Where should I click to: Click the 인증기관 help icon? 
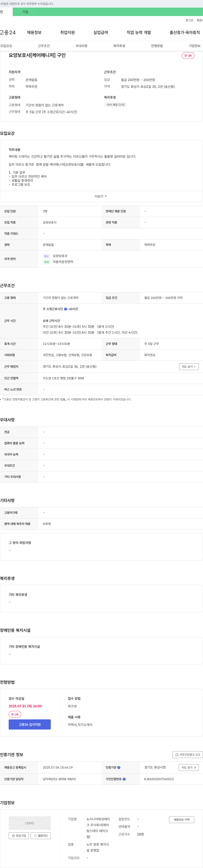(119, 767)
